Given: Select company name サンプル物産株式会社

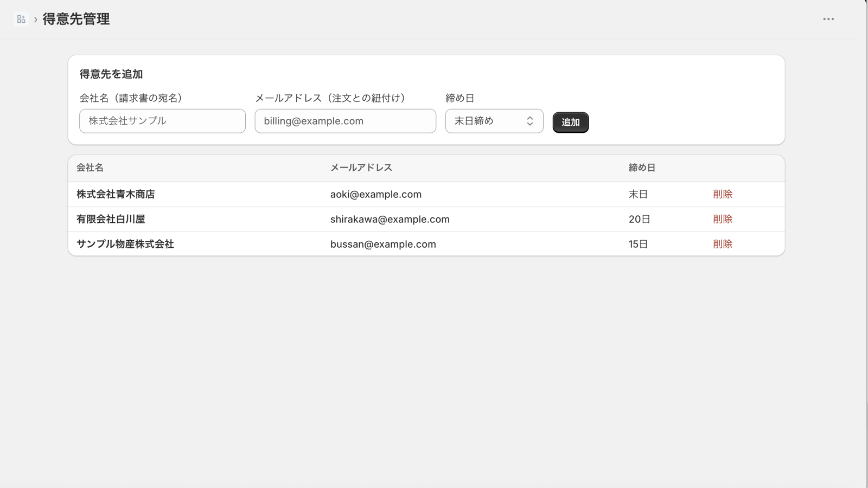Looking at the screenshot, I should click(x=125, y=244).
